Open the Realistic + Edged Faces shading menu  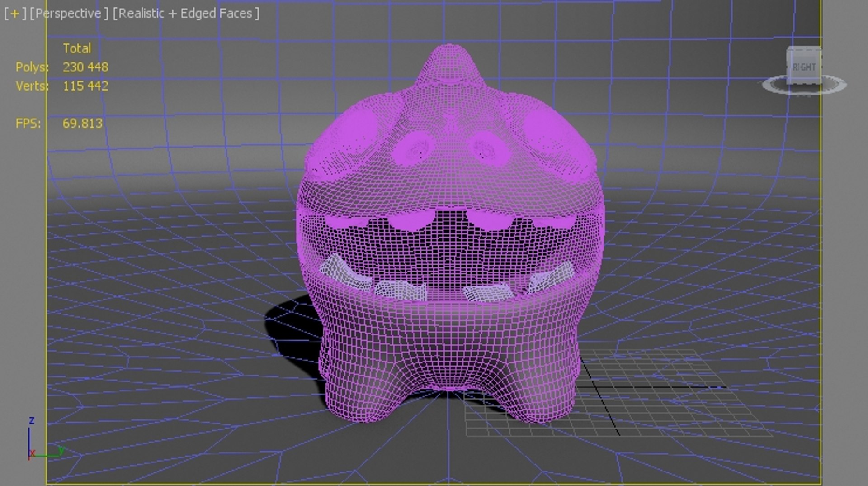pos(186,14)
